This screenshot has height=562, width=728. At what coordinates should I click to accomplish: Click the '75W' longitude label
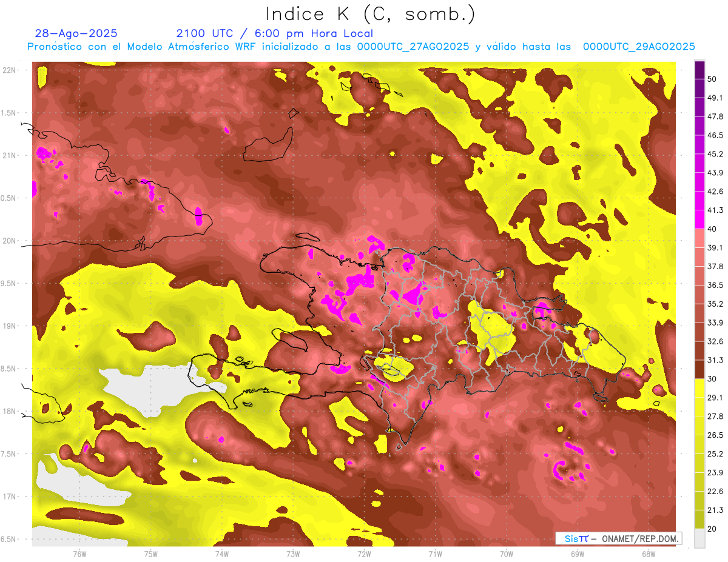pos(150,554)
